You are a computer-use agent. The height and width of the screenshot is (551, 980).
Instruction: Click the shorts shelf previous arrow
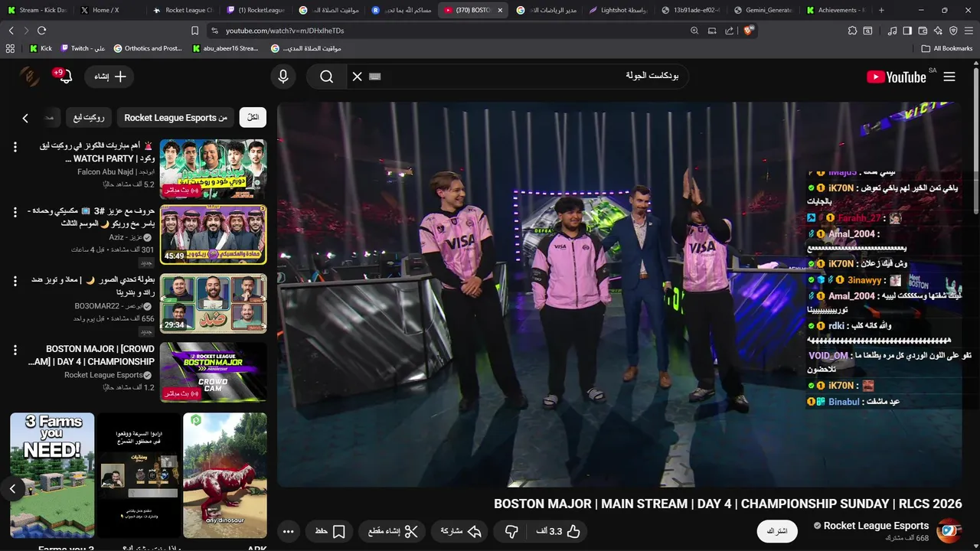(12, 488)
